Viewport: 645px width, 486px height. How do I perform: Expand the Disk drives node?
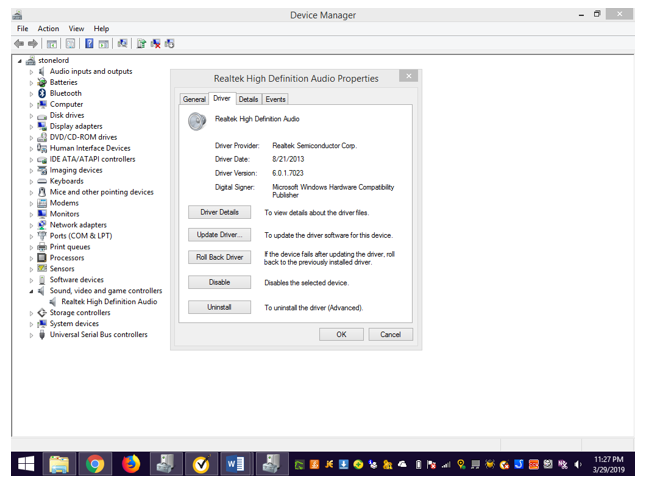click(x=31, y=116)
